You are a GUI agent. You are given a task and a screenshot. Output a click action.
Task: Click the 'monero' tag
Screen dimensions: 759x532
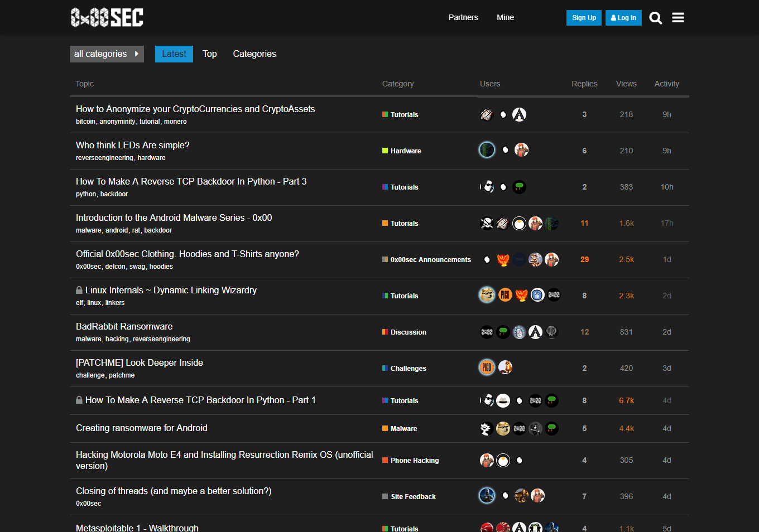pos(175,122)
